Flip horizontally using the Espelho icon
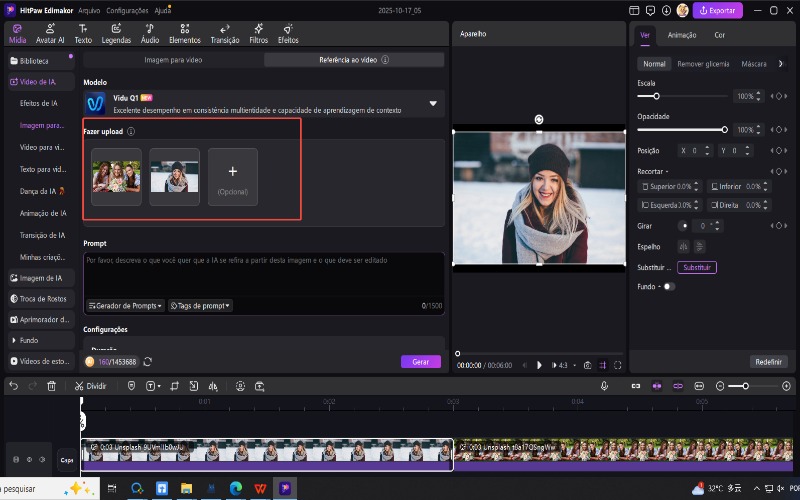800x500 pixels. tap(683, 247)
